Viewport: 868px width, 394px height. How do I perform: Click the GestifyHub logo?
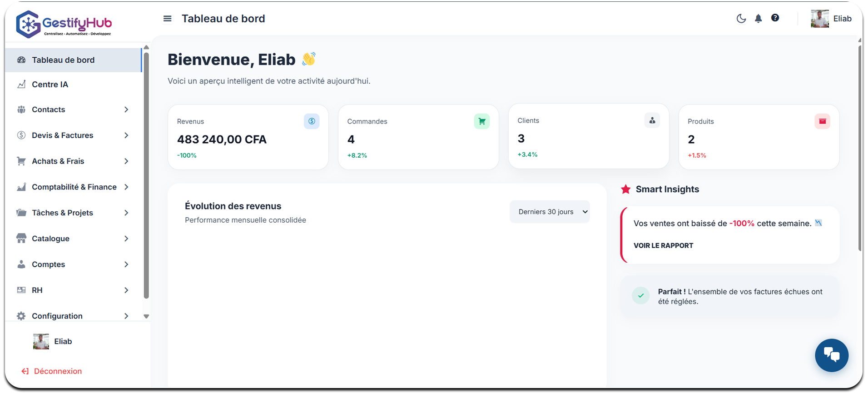(64, 24)
